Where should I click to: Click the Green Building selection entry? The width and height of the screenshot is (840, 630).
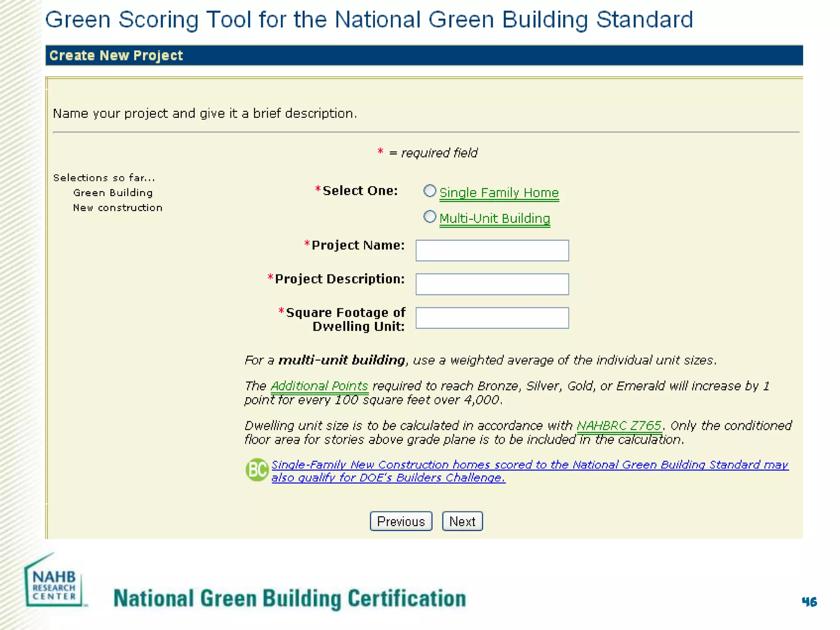click(113, 193)
